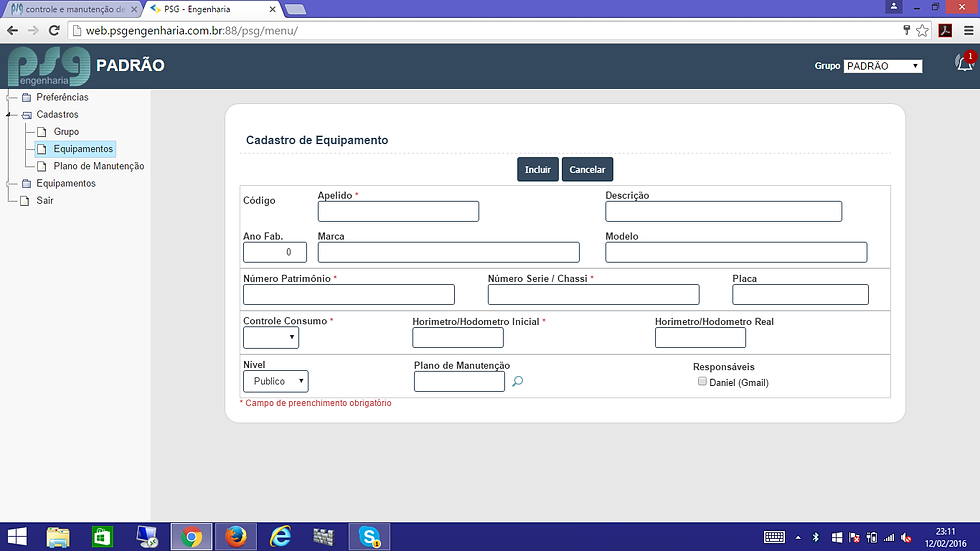980x551 pixels.
Task: Click Horimetro/Hodometro Real field
Action: (700, 337)
